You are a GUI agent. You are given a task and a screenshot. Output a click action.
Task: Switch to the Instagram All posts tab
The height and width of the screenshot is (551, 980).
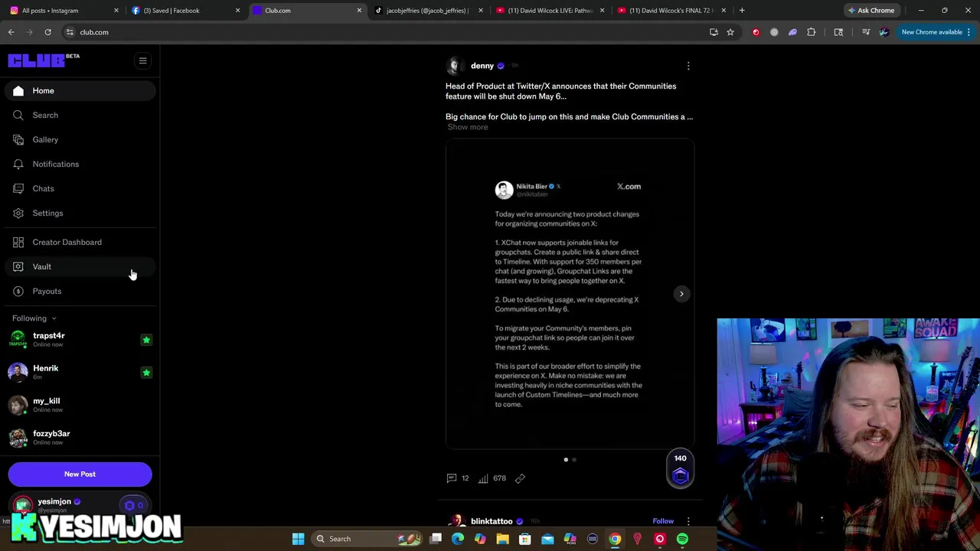point(63,11)
